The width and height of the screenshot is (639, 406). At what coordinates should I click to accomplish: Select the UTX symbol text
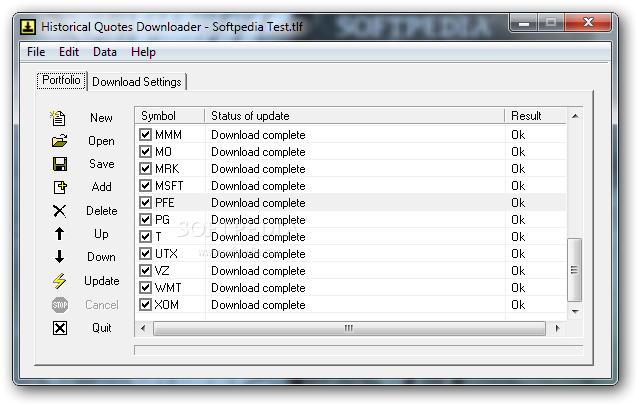coord(166,254)
